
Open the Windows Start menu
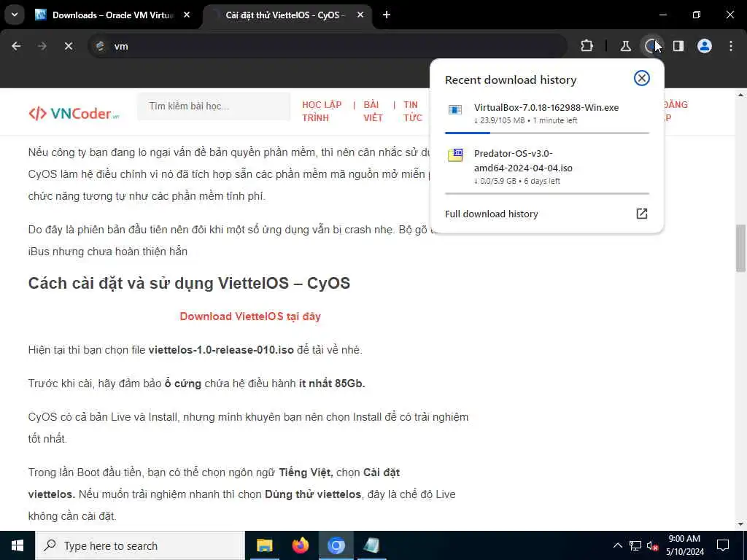(x=18, y=545)
